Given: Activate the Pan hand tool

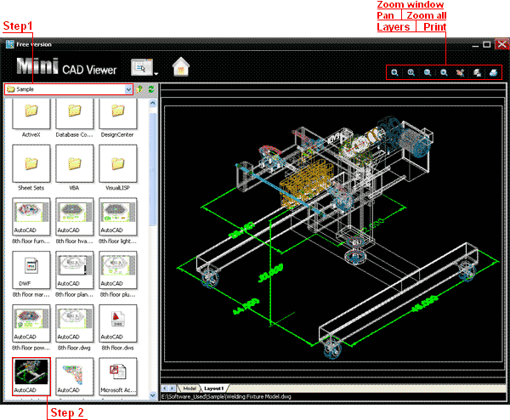Looking at the screenshot, I should pyautogui.click(x=460, y=72).
